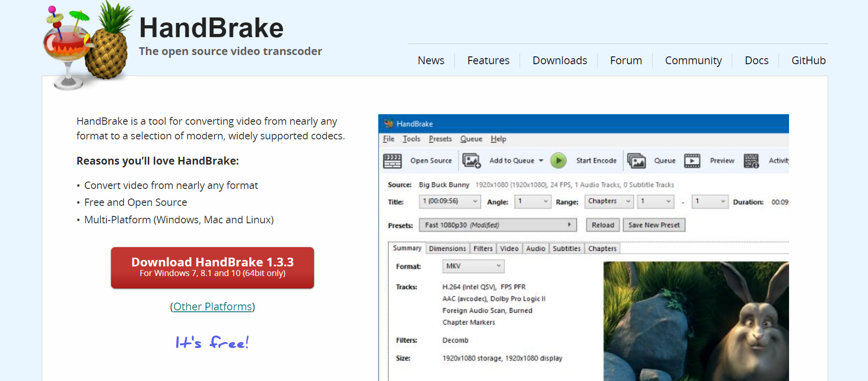Image resolution: width=868 pixels, height=381 pixels.
Task: Open the start chapter dropdown after Chapters
Action: [655, 201]
